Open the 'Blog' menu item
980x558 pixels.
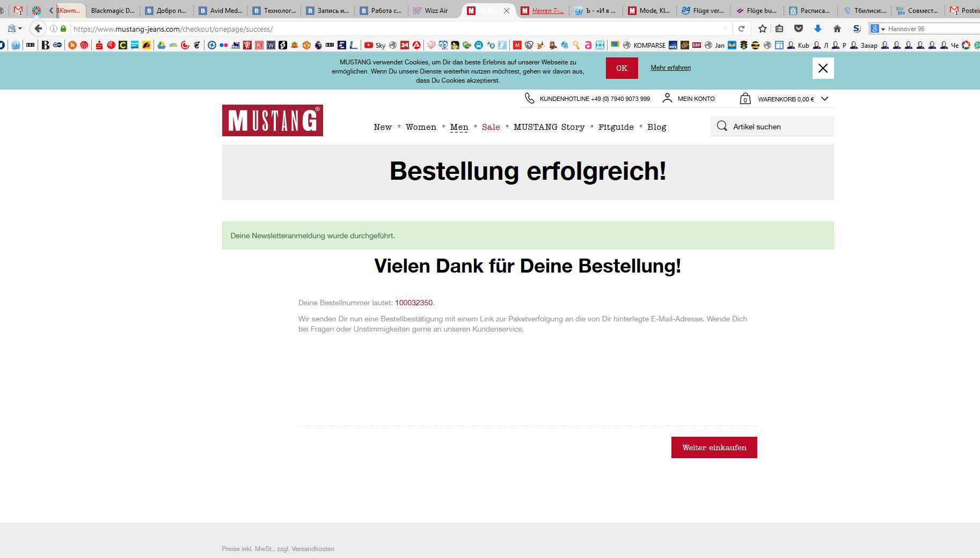pyautogui.click(x=656, y=127)
